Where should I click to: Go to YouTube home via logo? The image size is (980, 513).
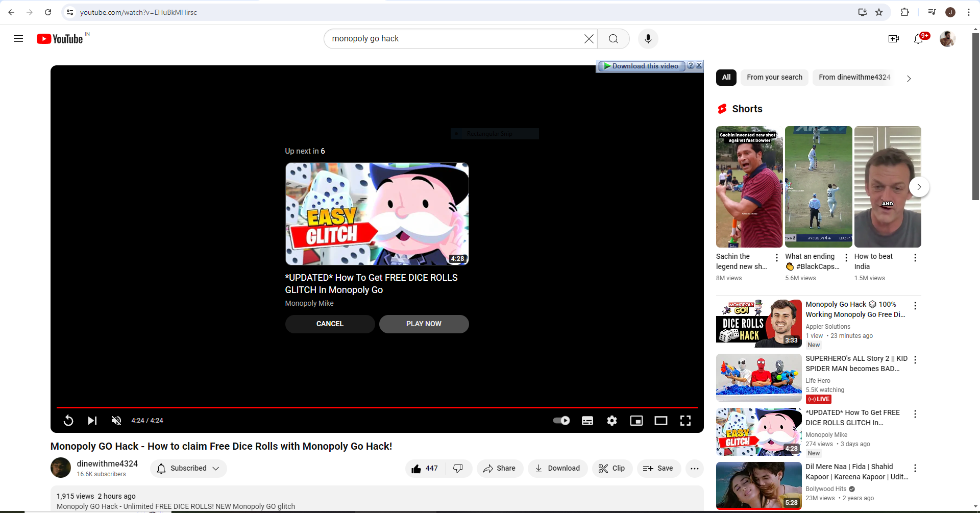[60, 39]
